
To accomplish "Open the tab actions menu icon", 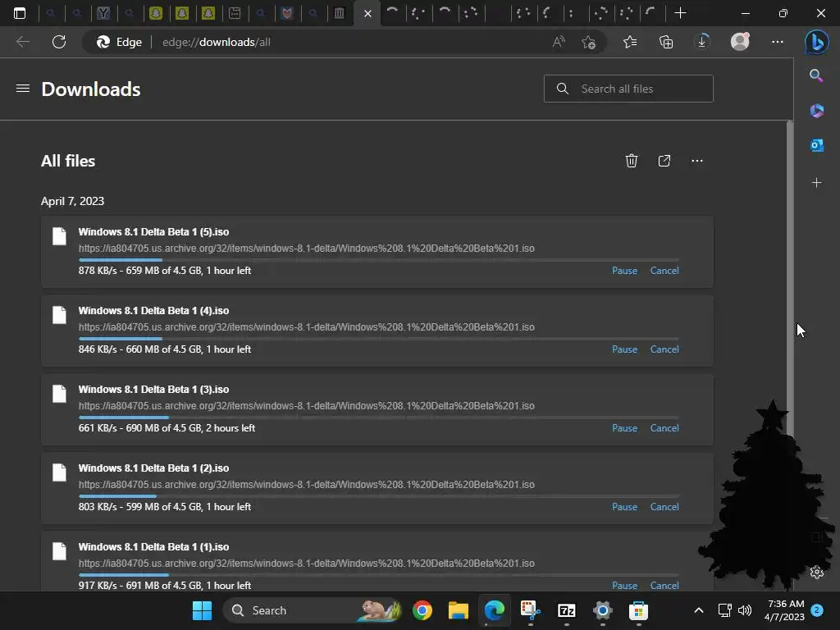I will click(x=20, y=13).
